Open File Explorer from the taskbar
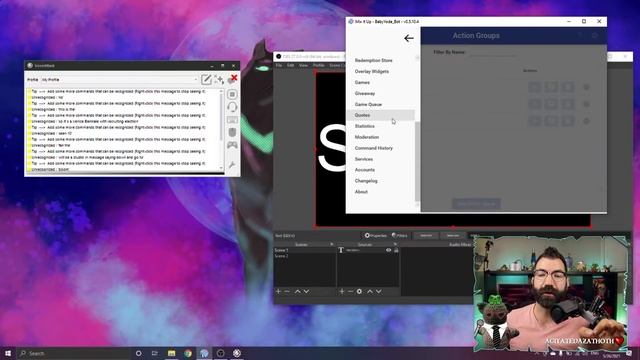 [x=171, y=353]
